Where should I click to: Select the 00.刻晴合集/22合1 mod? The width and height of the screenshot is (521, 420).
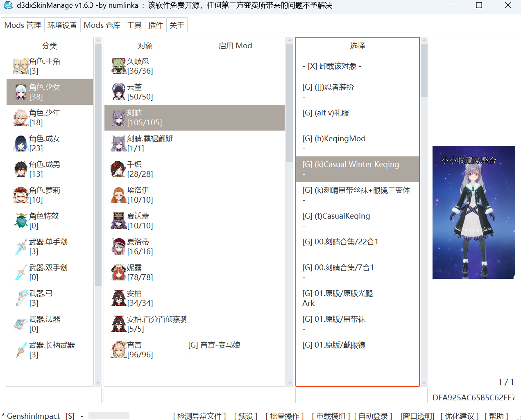(x=358, y=247)
